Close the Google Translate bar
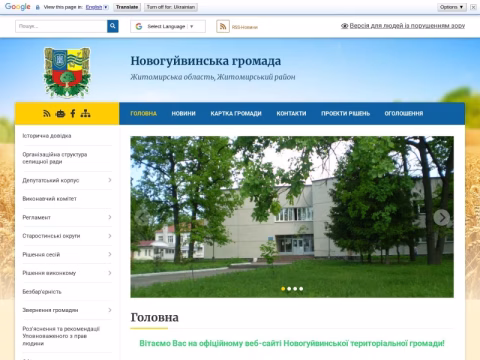The image size is (480, 360). coord(473,7)
